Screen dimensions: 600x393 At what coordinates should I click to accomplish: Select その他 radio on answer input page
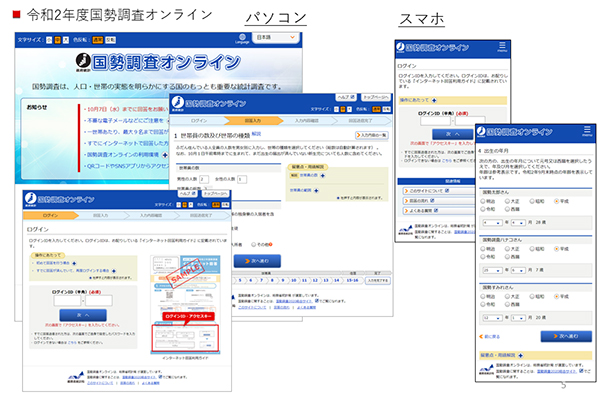(253, 244)
